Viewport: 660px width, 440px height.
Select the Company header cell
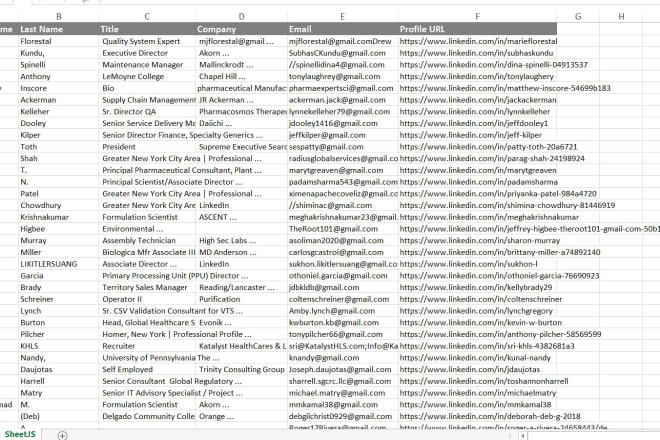tap(241, 29)
